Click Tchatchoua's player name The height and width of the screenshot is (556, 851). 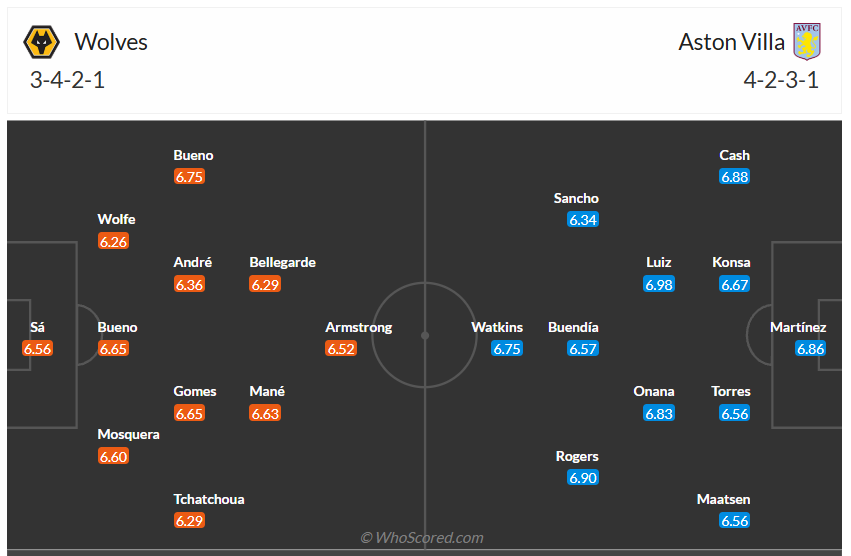click(x=209, y=499)
